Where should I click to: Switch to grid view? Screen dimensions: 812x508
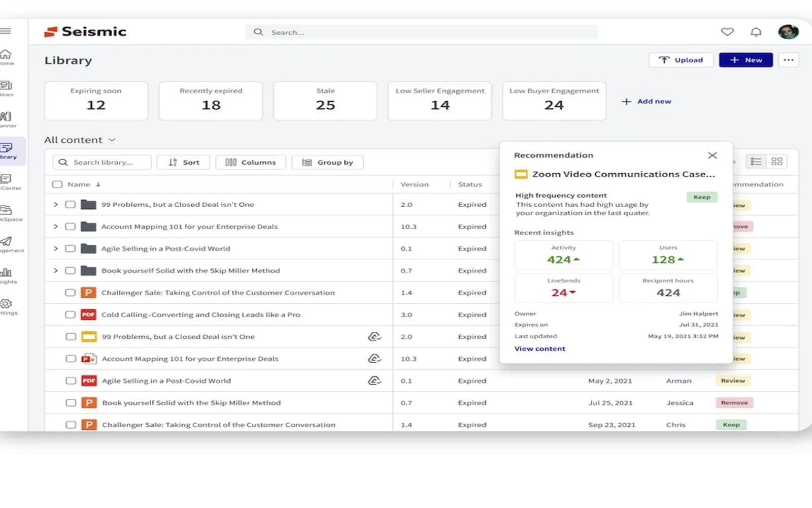[x=776, y=162]
